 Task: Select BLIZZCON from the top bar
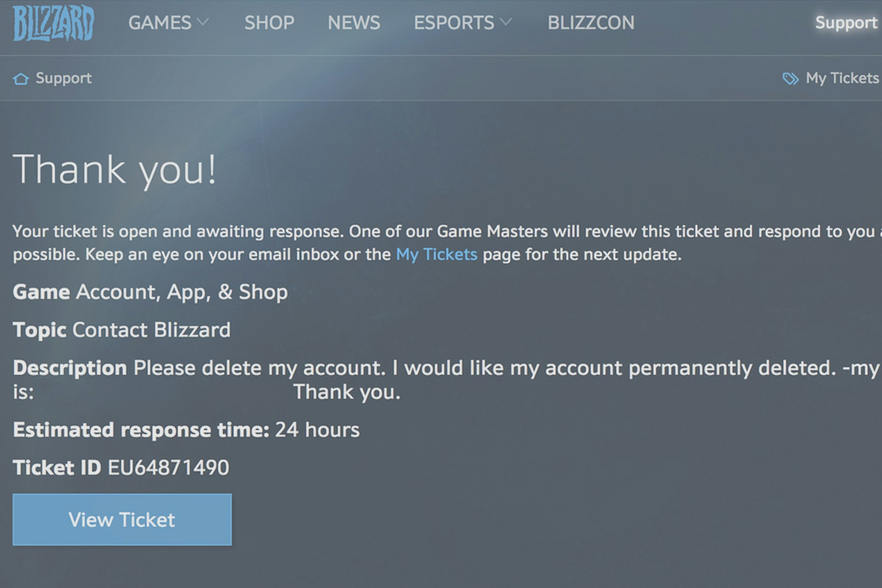(591, 22)
